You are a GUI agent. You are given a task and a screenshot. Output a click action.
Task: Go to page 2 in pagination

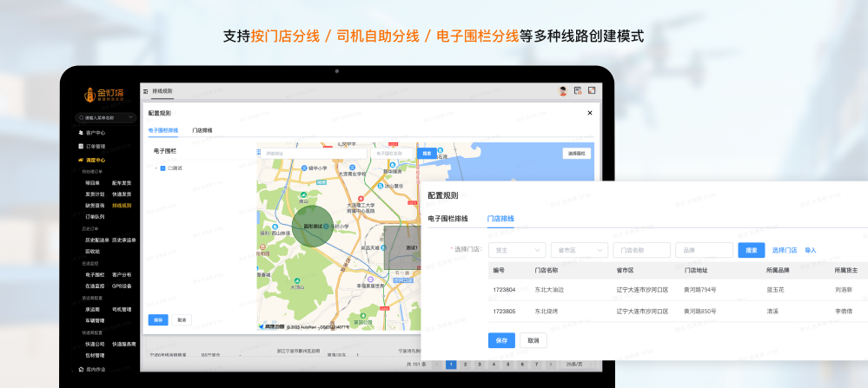click(466, 365)
